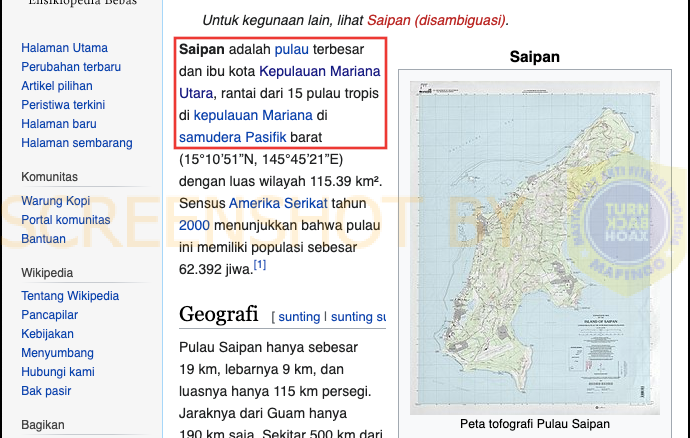690x438 pixels.
Task: Click the Wikipedia sidebar section heading
Action: (x=47, y=272)
